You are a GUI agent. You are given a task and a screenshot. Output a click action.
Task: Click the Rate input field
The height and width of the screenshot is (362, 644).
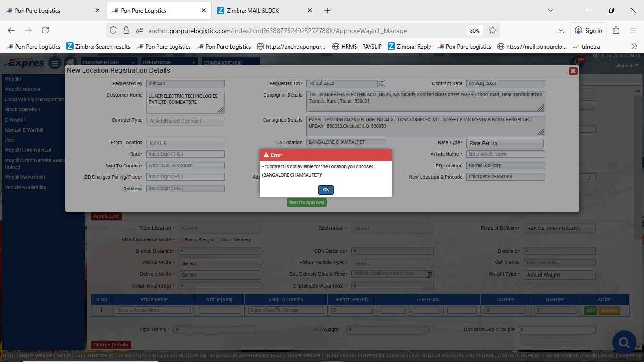coord(185,154)
